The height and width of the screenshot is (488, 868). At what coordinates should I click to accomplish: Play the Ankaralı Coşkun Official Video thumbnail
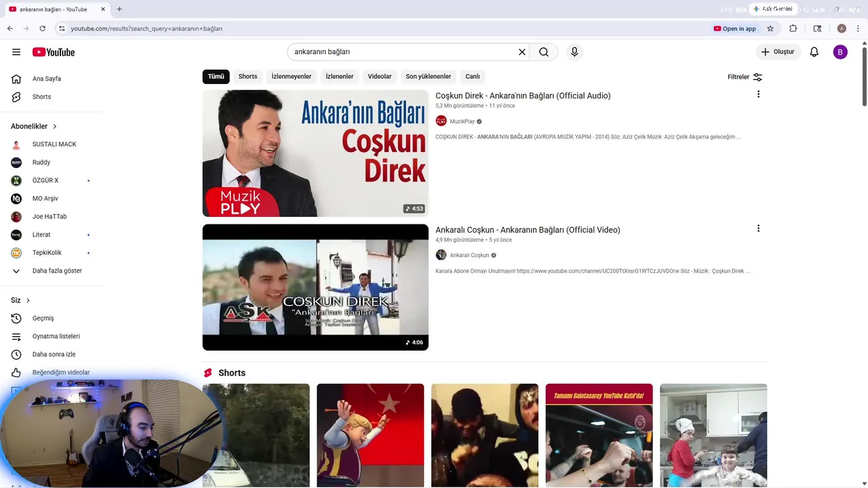(x=315, y=287)
